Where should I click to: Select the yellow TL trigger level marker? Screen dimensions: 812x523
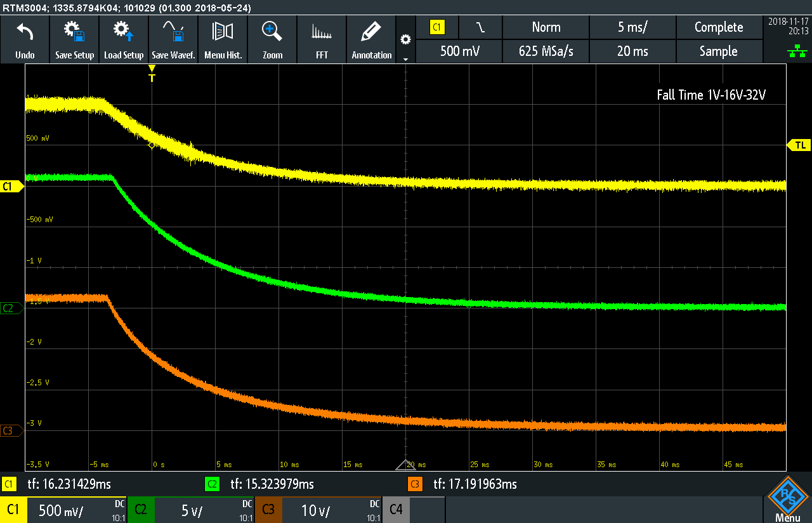click(799, 145)
